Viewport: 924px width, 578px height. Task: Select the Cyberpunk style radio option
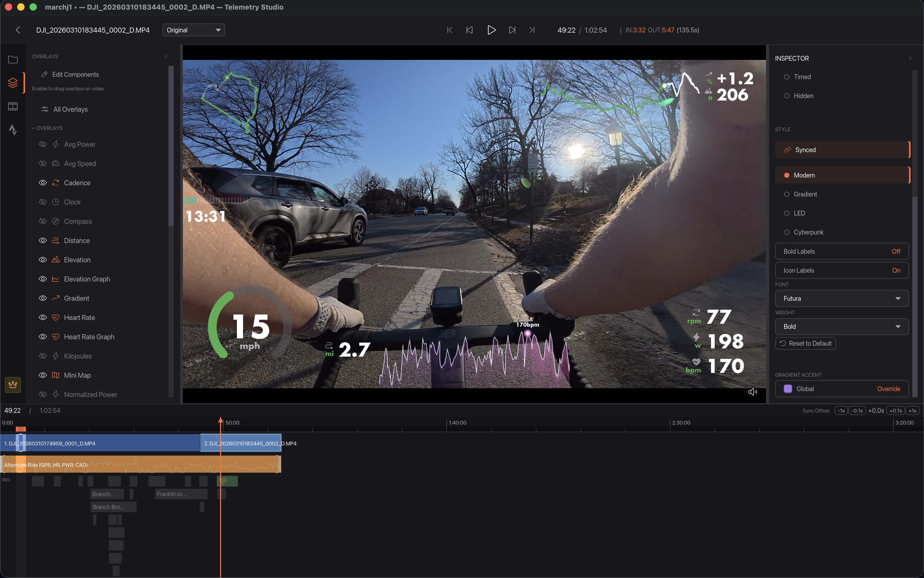(787, 232)
